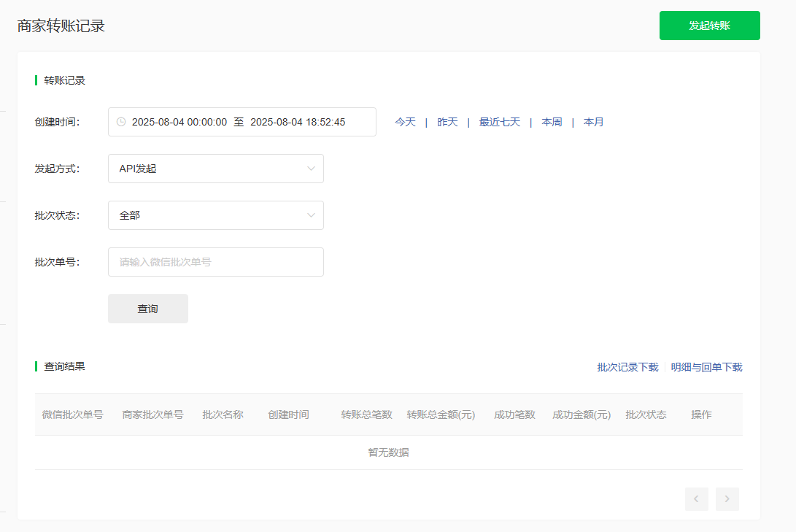Click the clock icon in date field
Image resolution: width=796 pixels, height=532 pixels.
click(x=121, y=122)
